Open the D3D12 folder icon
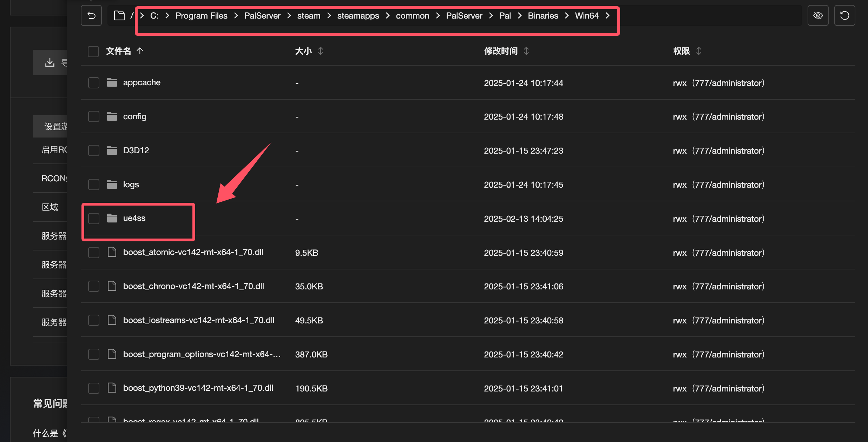This screenshot has width=868, height=442. [112, 150]
